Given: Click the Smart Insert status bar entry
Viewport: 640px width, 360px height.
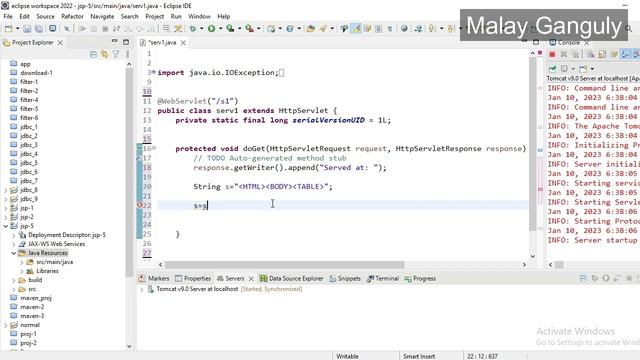Looking at the screenshot, I should (x=419, y=356).
